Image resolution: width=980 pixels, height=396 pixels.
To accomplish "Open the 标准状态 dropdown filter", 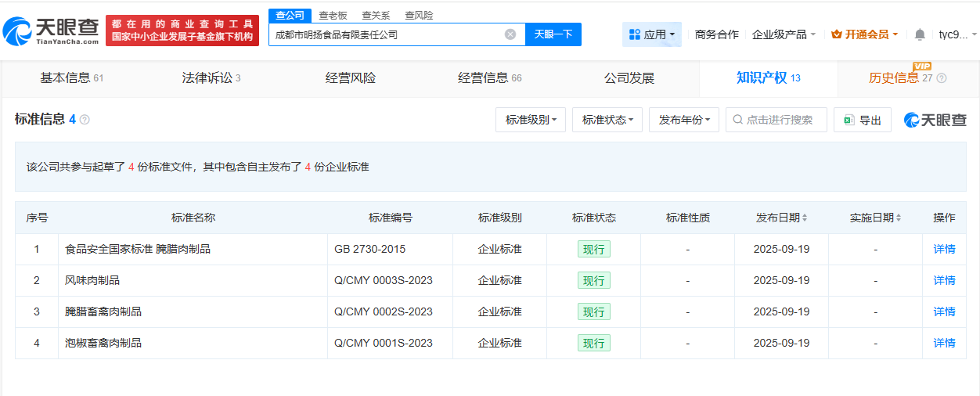I will 607,120.
